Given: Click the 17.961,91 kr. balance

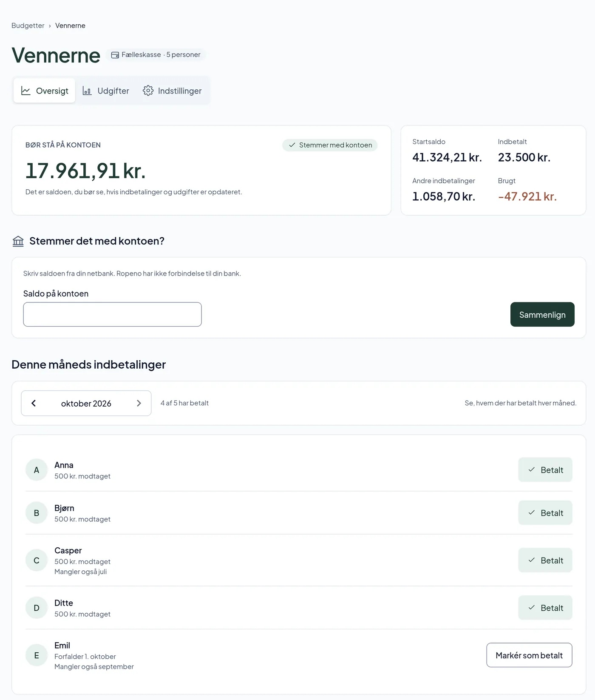Looking at the screenshot, I should pos(85,171).
